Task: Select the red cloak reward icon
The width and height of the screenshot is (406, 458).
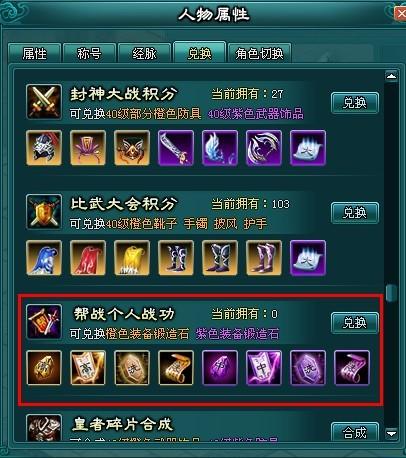Action: pyautogui.click(x=88, y=258)
